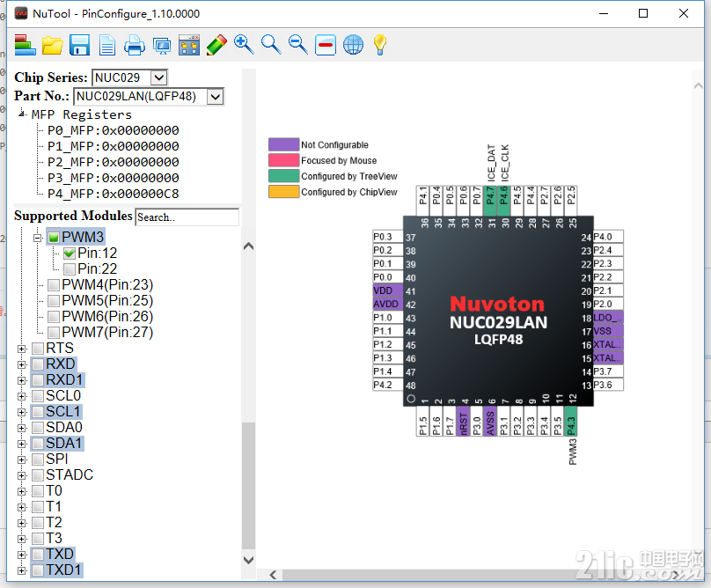Check the SDA1 module checkbox

tap(38, 444)
